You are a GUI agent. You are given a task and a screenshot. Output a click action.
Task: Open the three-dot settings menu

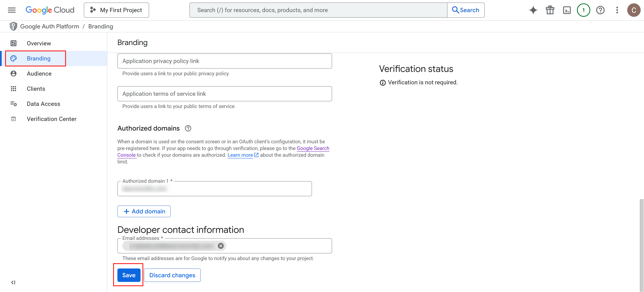[617, 10]
